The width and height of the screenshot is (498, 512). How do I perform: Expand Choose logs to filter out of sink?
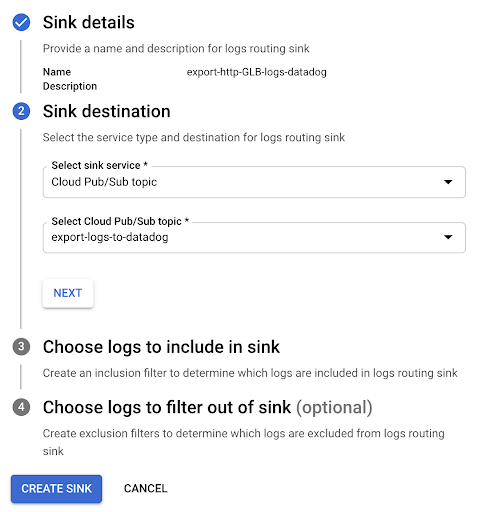[x=208, y=407]
